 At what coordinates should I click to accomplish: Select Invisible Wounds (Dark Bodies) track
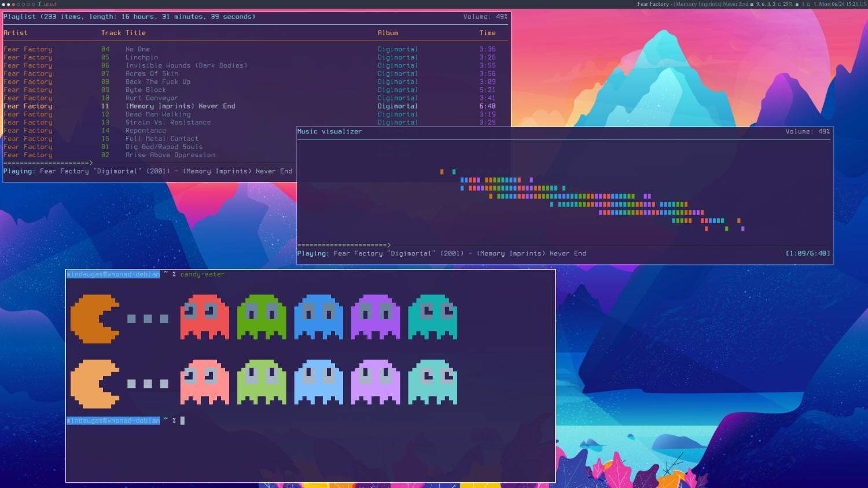click(249, 65)
